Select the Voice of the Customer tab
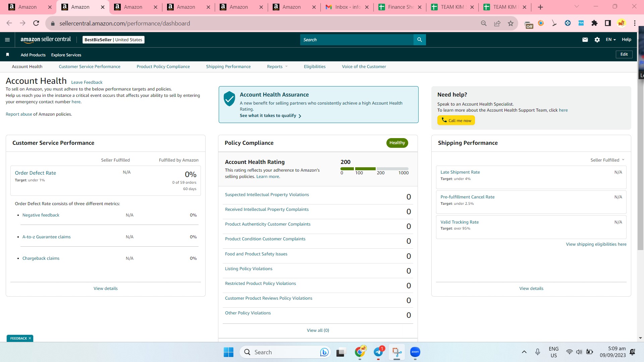This screenshot has height=362, width=644. pyautogui.click(x=364, y=66)
